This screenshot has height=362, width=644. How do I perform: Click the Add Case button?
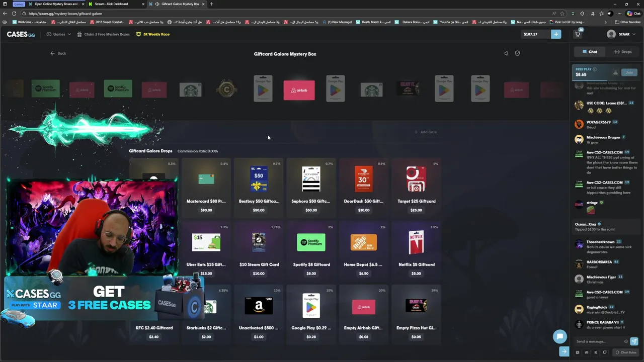(426, 132)
